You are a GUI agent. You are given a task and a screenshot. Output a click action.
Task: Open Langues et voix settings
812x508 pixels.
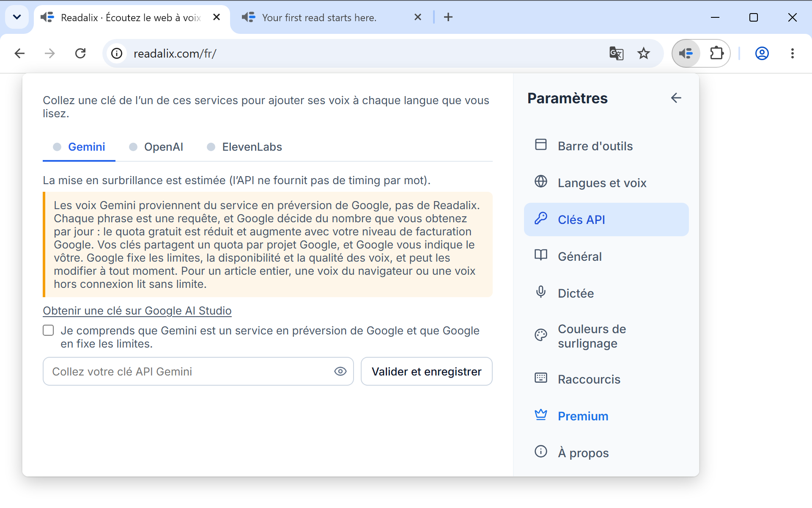coord(606,183)
